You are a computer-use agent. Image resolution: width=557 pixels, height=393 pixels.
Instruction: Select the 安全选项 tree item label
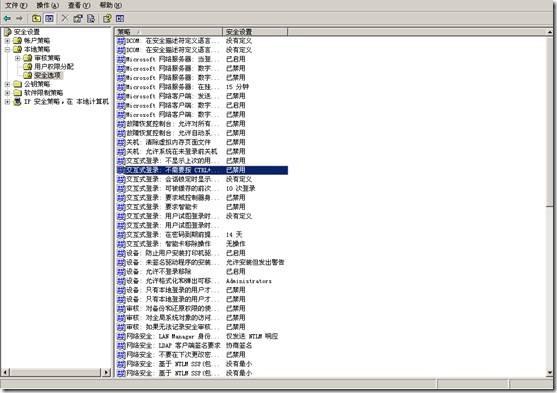coord(48,75)
